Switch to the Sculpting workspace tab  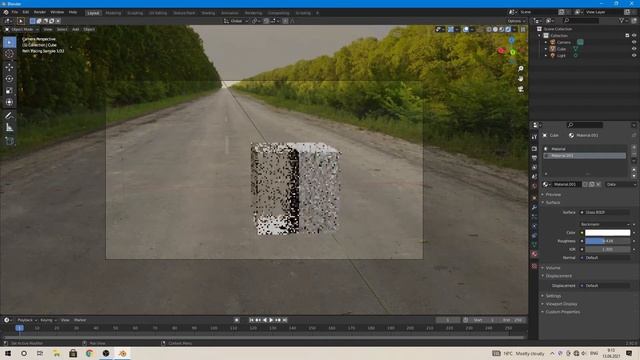click(135, 13)
